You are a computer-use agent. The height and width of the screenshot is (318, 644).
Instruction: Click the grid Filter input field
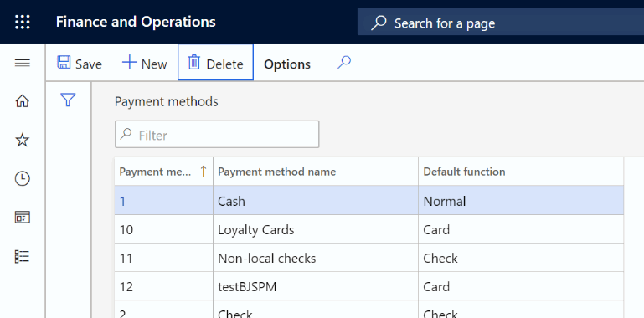(x=217, y=134)
